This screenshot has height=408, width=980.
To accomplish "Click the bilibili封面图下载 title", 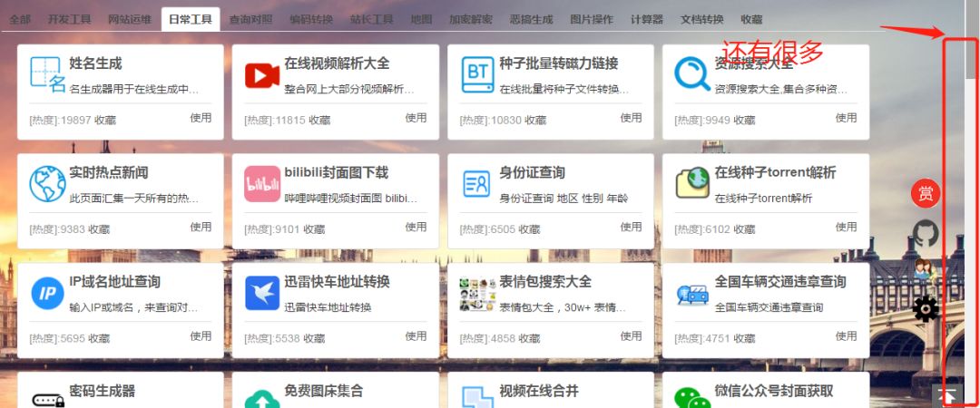I will tap(337, 172).
